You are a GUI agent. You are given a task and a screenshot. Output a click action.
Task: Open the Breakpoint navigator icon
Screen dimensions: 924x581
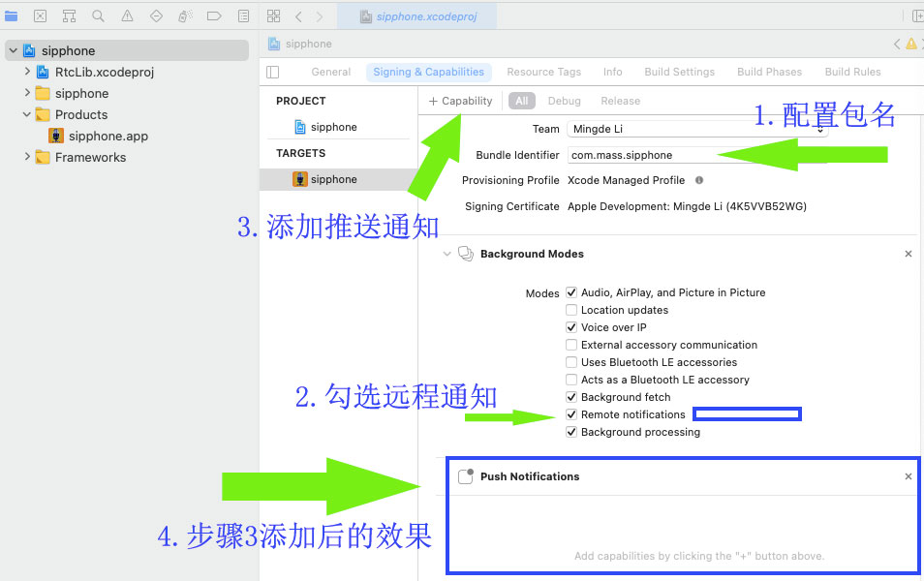click(x=214, y=16)
